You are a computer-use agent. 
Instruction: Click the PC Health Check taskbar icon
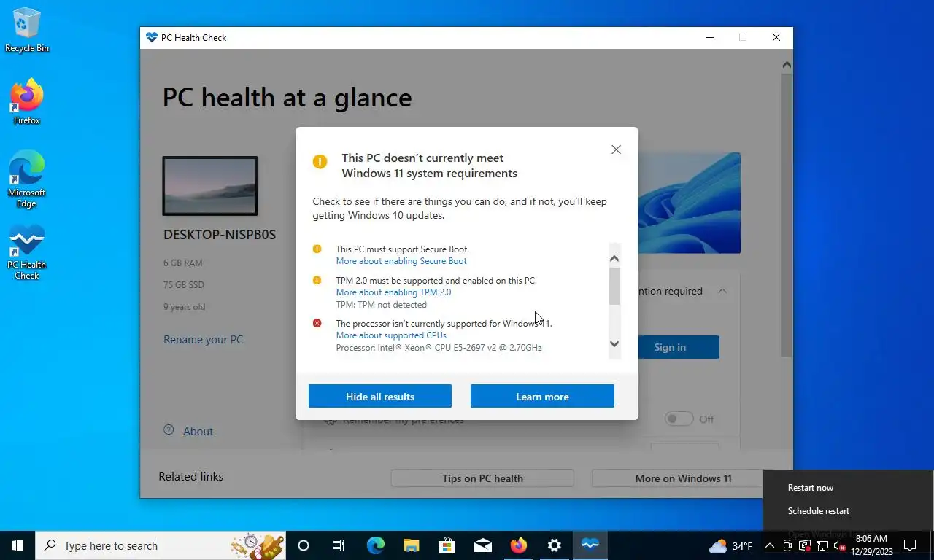(x=590, y=545)
